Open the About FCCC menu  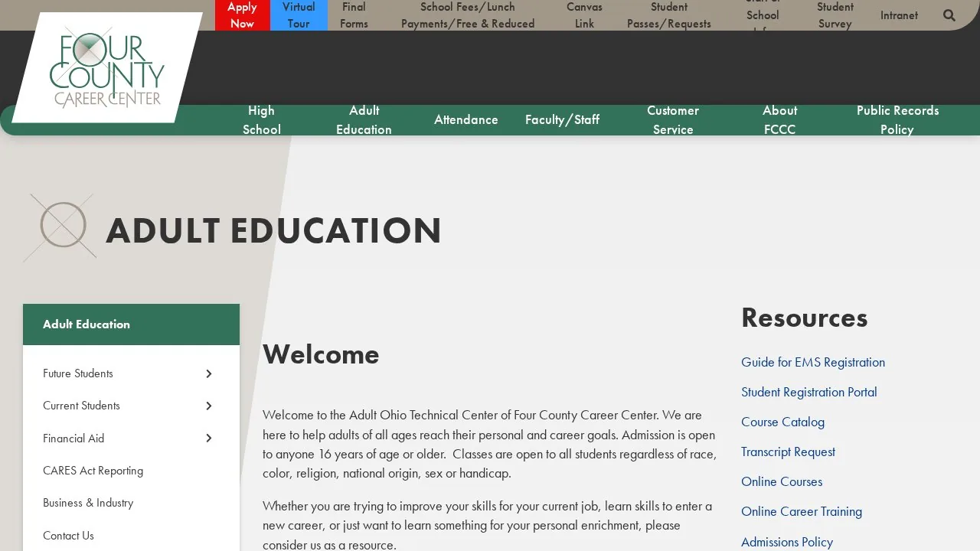click(779, 120)
